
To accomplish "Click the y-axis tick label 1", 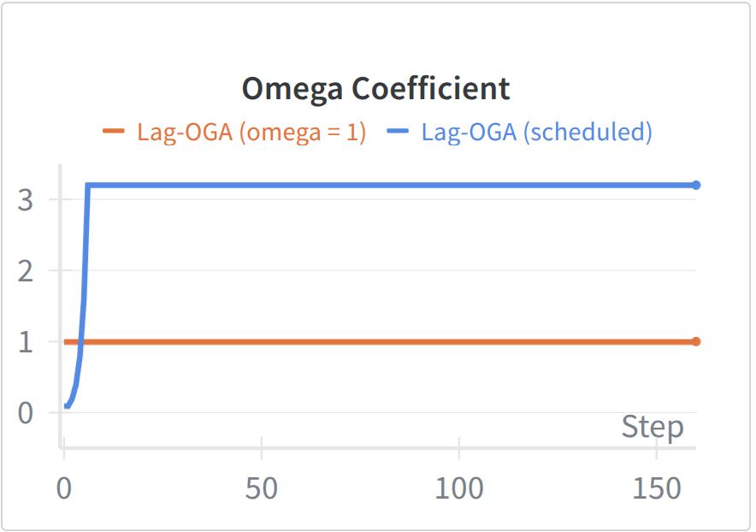I will click(x=27, y=342).
